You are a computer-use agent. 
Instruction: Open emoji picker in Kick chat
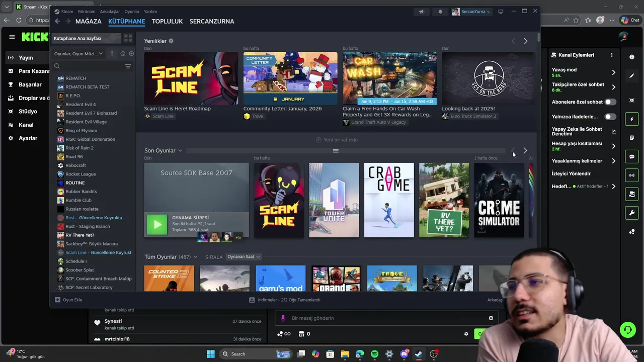pos(491,318)
